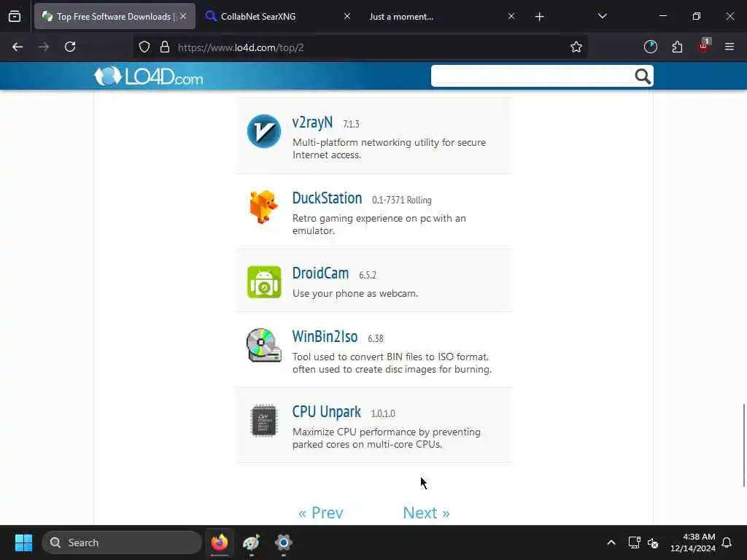Open the WinBin2Iso disc icon
The width and height of the screenshot is (747, 560).
click(x=264, y=345)
